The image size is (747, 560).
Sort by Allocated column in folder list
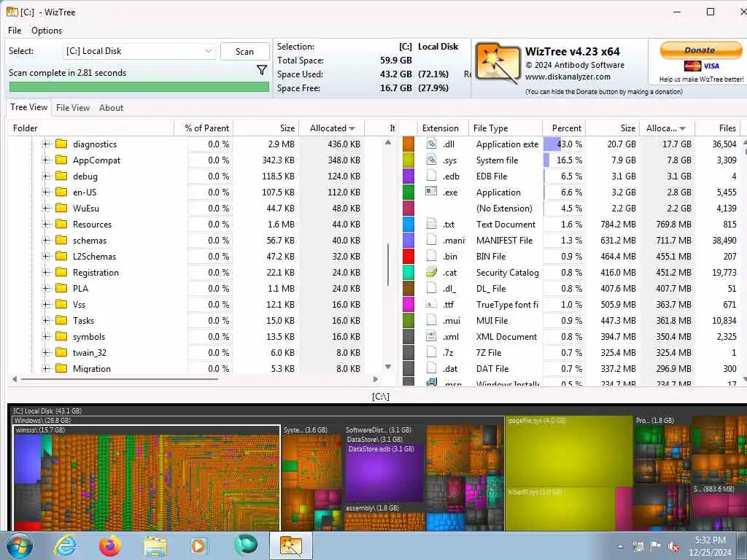(x=332, y=128)
